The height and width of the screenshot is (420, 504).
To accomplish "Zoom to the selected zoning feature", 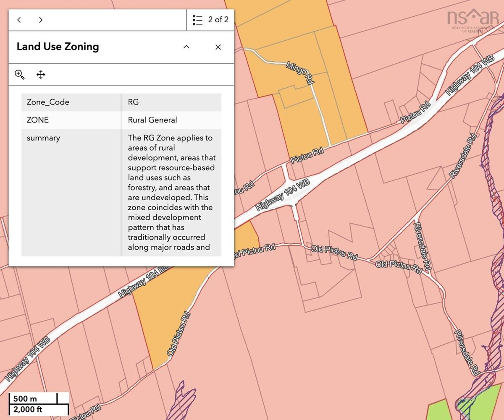I will coord(19,75).
